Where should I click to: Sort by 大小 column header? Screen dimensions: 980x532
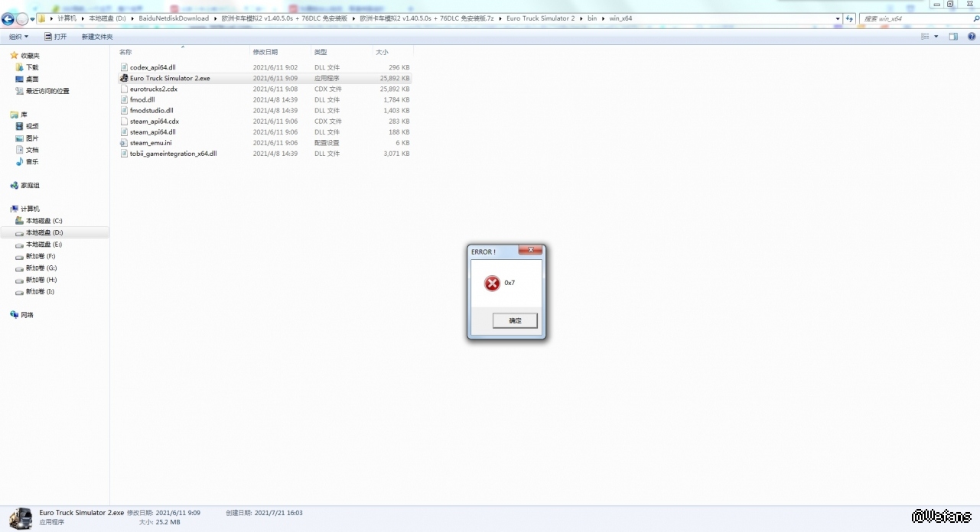pyautogui.click(x=382, y=52)
